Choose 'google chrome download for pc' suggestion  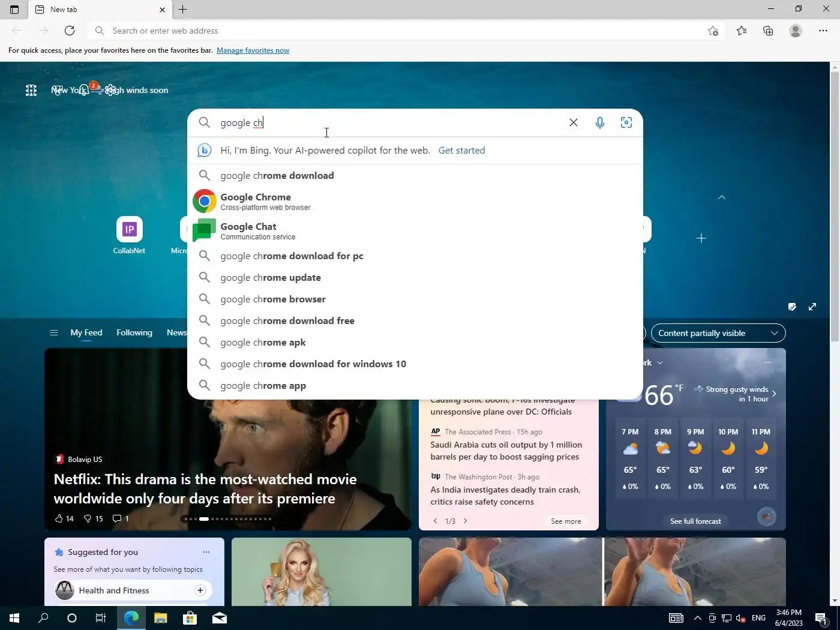click(x=415, y=256)
